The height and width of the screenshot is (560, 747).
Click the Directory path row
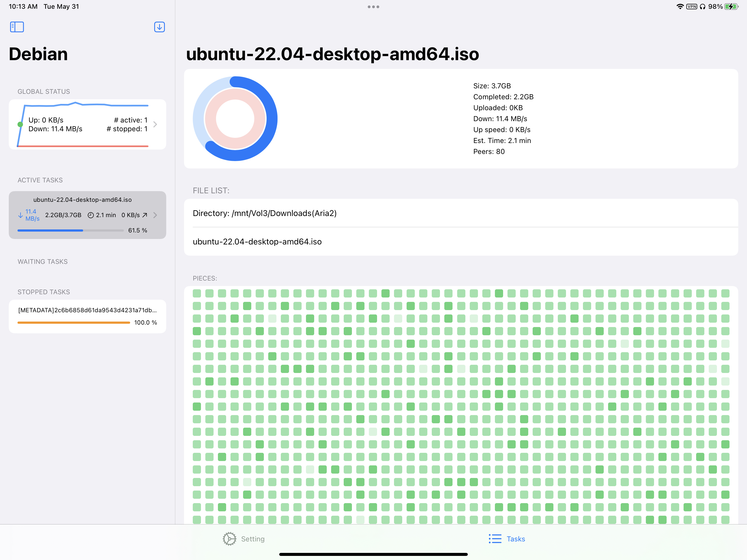click(264, 213)
